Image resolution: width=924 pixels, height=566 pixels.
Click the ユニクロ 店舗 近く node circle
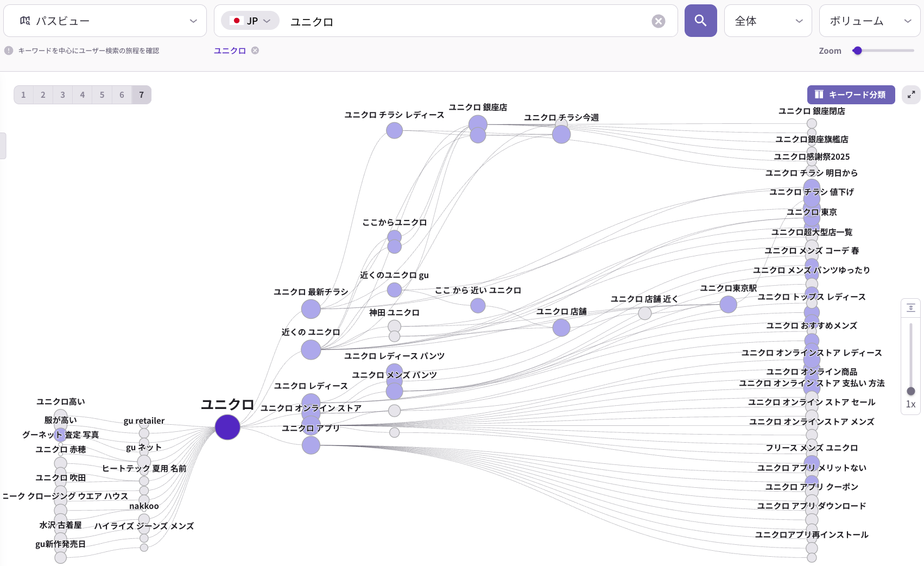644,313
